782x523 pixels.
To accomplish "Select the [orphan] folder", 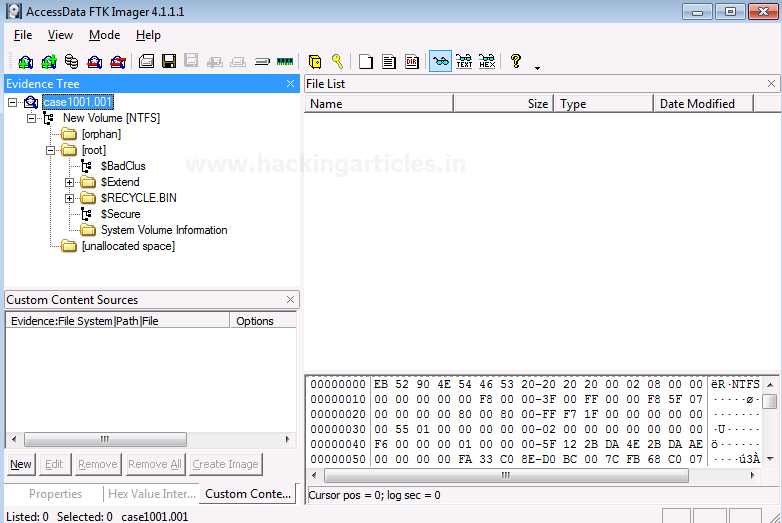I will (101, 134).
